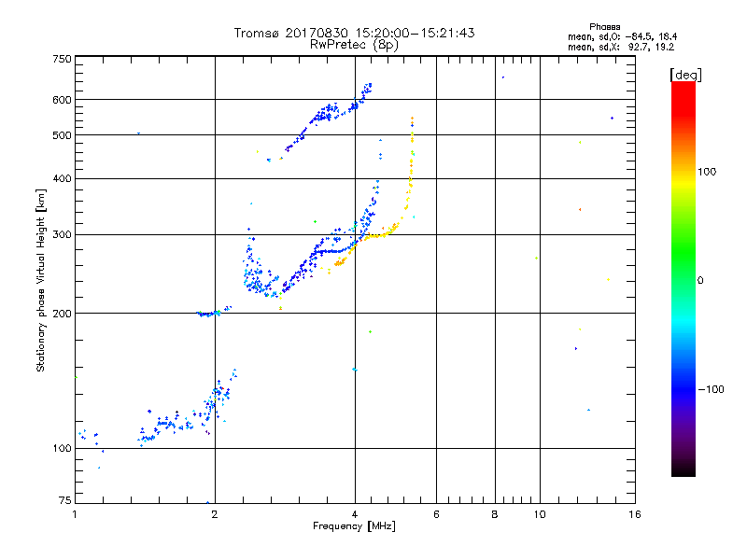The height and width of the screenshot is (560, 747).
Task: Click the 'Phases' heading text
Action: 604,27
